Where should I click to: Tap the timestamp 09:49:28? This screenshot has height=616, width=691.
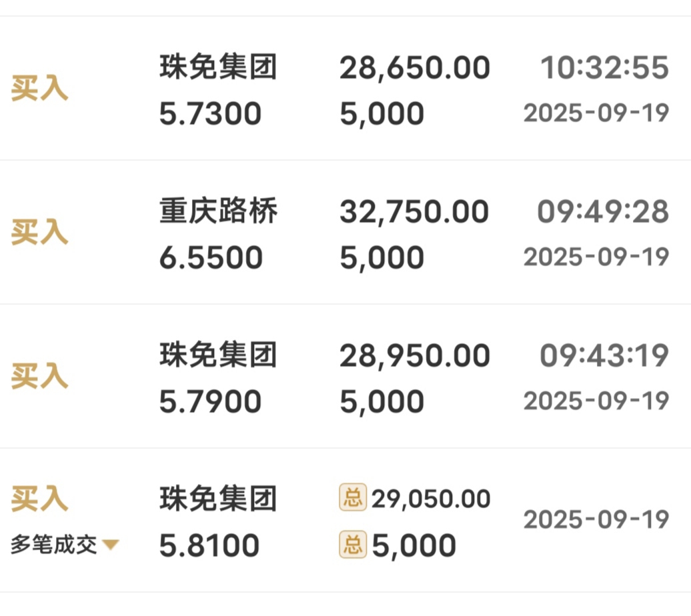click(x=603, y=211)
